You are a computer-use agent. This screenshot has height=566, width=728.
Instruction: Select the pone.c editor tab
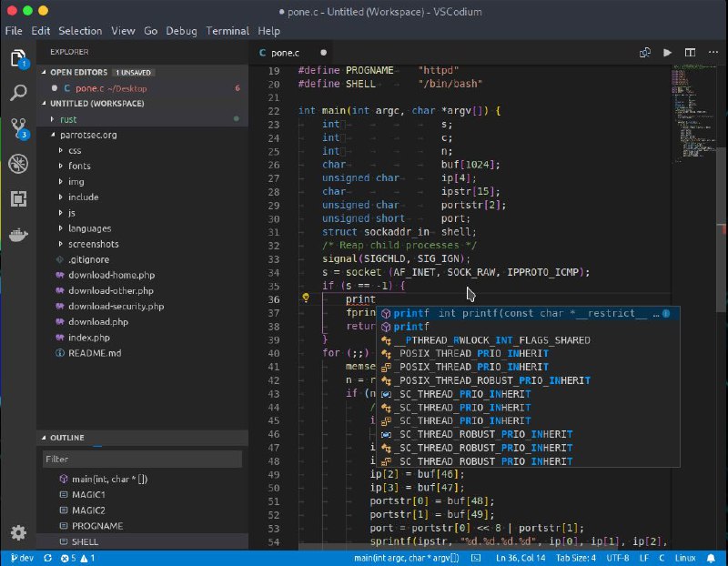[285, 53]
